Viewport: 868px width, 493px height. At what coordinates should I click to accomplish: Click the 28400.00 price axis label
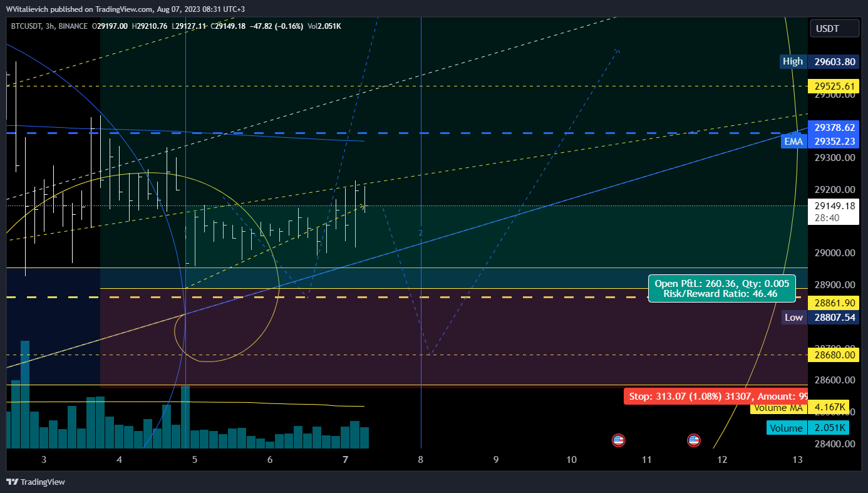point(835,444)
